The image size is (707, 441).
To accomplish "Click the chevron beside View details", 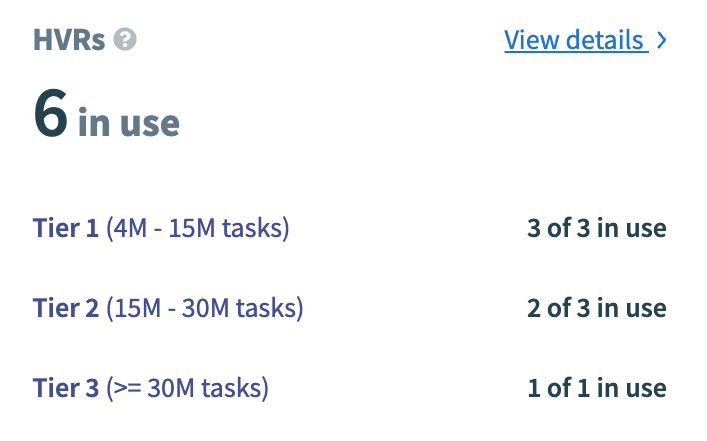I will point(661,41).
